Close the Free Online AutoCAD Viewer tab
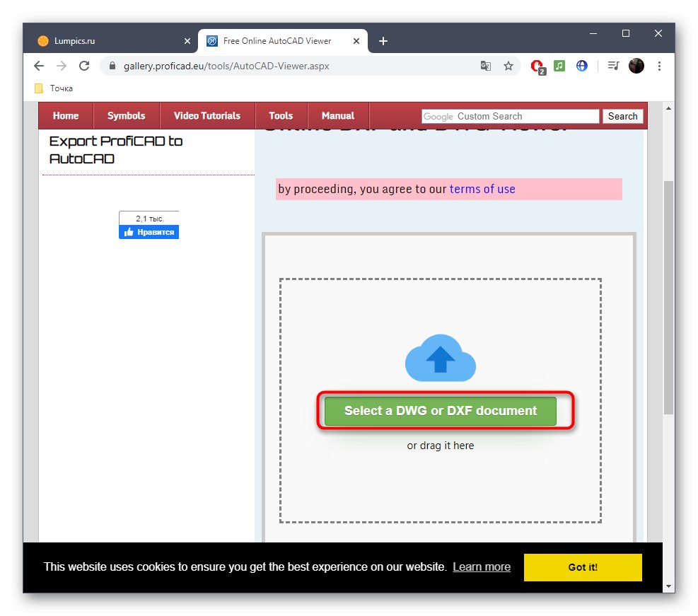 coord(356,41)
